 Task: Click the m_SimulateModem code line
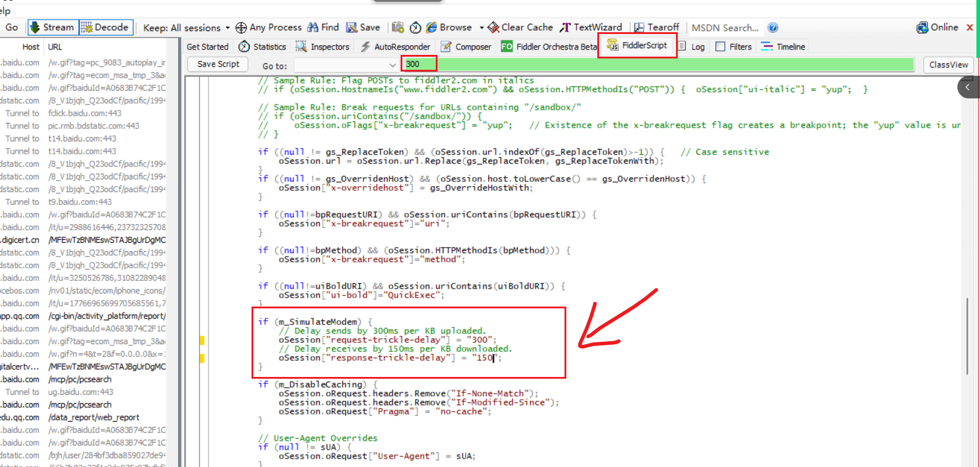tap(315, 322)
